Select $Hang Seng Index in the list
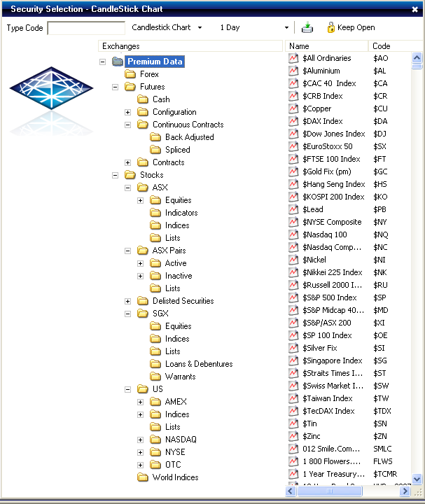 pos(334,184)
